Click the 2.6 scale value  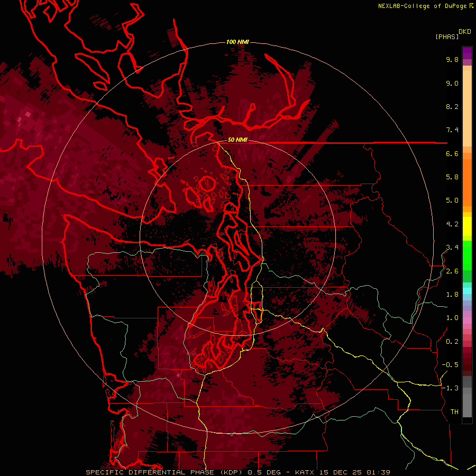(452, 271)
